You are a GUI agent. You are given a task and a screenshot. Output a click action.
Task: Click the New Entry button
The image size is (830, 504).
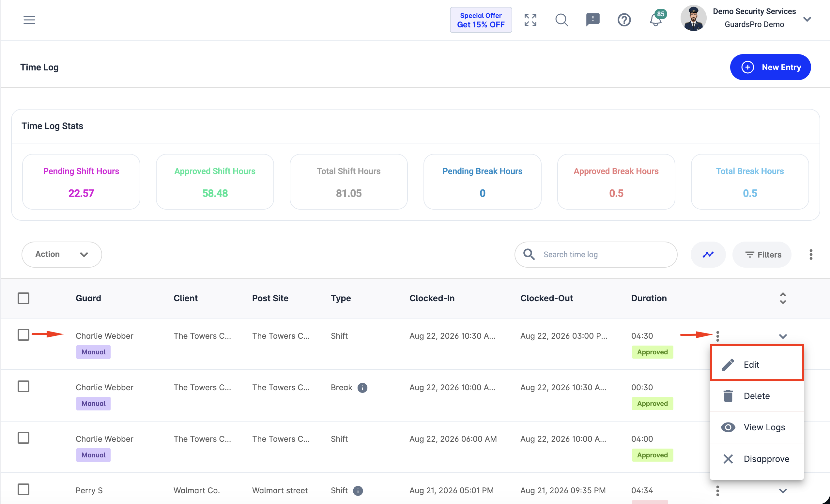click(x=770, y=67)
